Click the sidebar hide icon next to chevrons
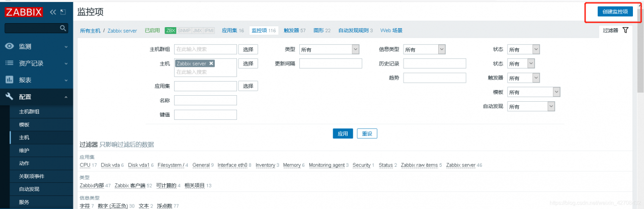 (63, 12)
